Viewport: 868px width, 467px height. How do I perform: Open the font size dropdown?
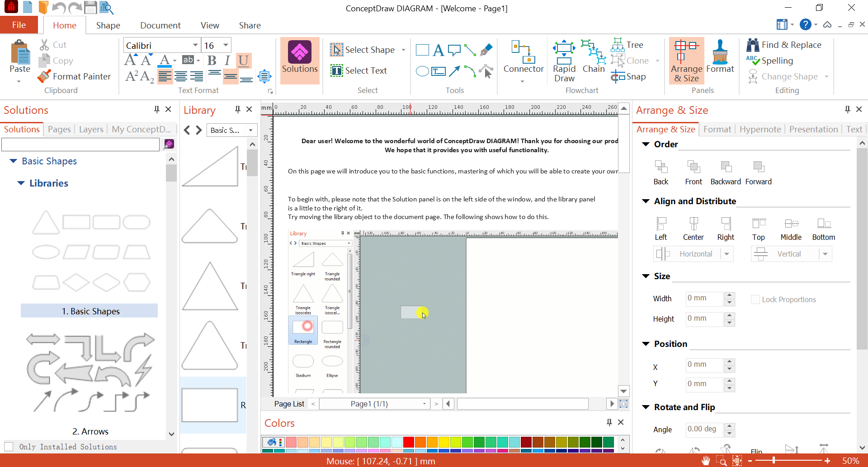click(x=226, y=45)
